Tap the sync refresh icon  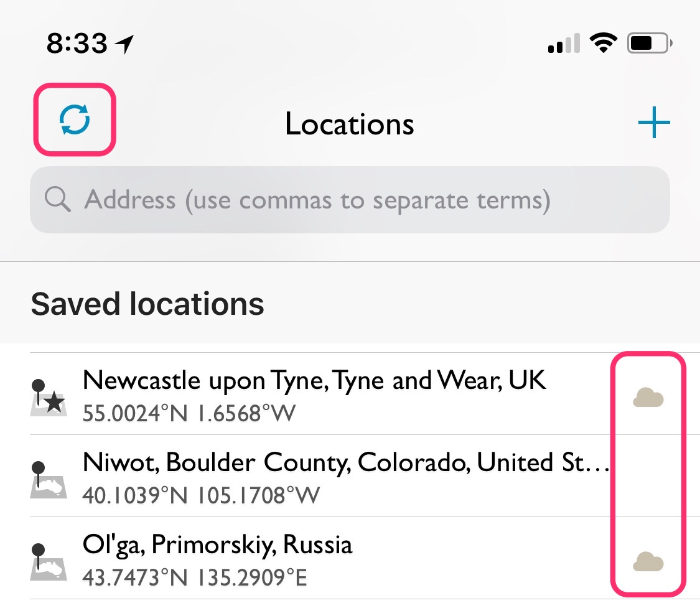pos(75,119)
